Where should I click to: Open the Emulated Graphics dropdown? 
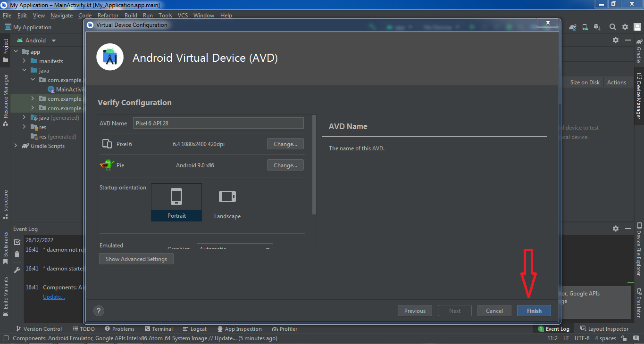click(235, 247)
